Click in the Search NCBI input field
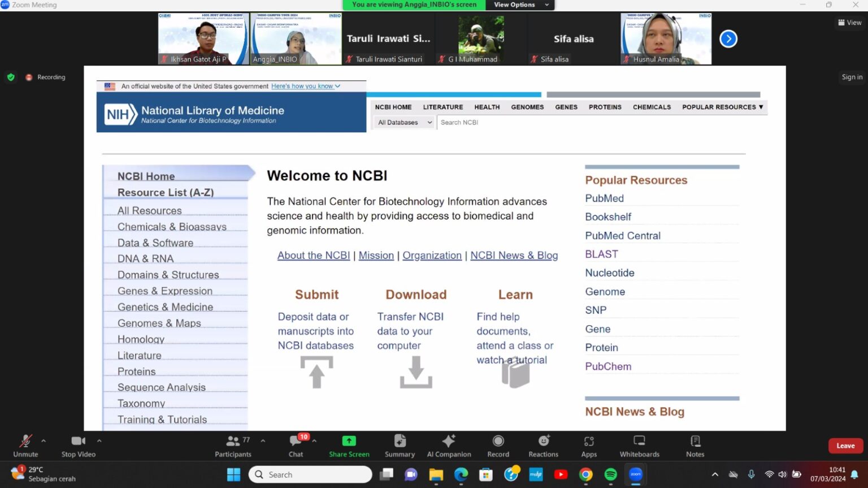868x488 pixels. point(601,122)
